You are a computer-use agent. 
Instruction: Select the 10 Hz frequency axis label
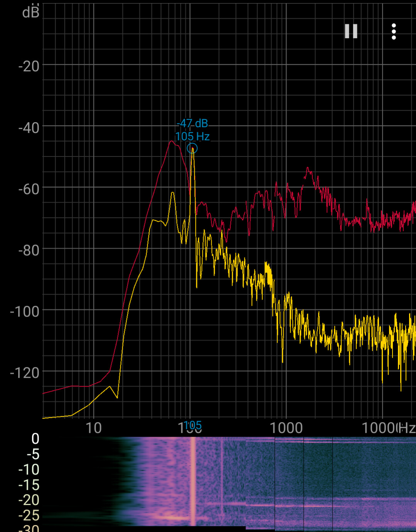point(93,428)
